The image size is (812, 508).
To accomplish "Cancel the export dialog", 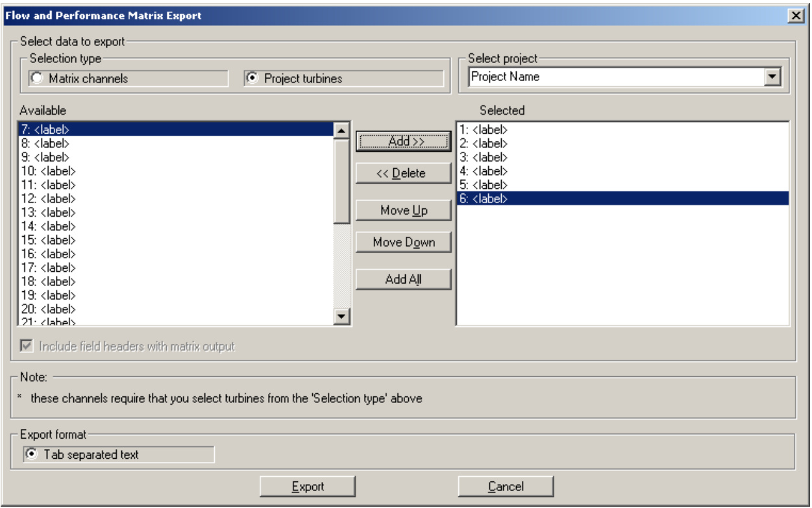I will pyautogui.click(x=506, y=487).
